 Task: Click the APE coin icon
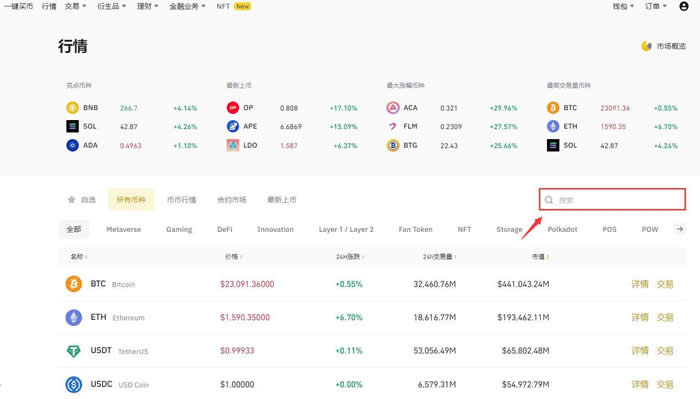pos(233,126)
